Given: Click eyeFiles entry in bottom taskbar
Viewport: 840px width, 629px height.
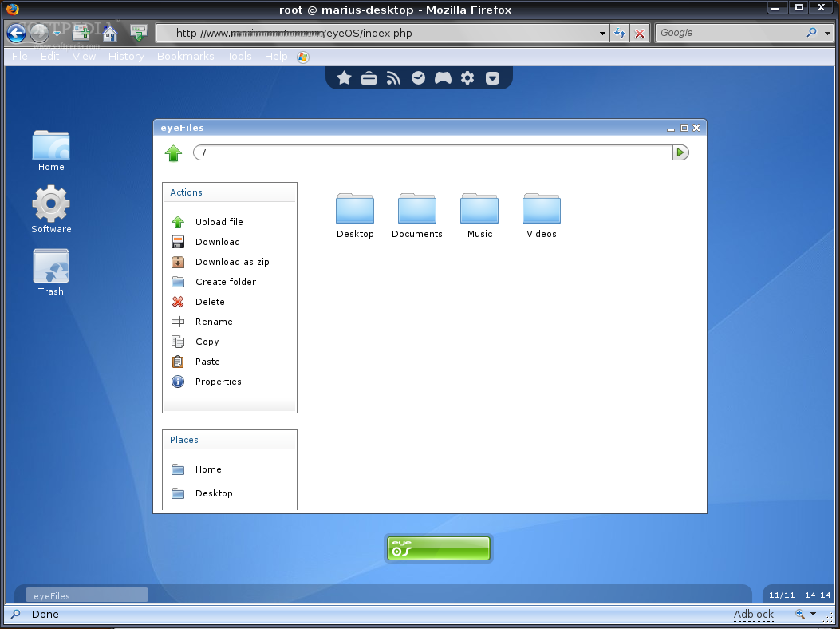Looking at the screenshot, I should pos(87,595).
